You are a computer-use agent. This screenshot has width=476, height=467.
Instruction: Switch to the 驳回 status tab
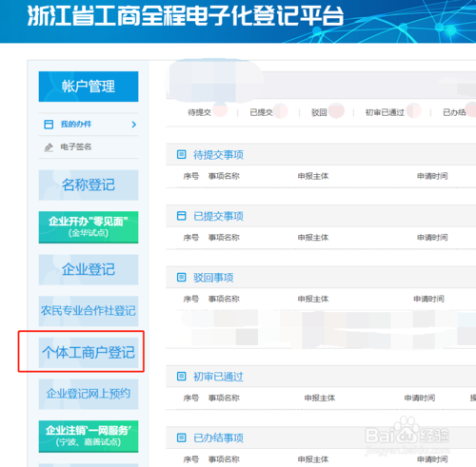319,112
